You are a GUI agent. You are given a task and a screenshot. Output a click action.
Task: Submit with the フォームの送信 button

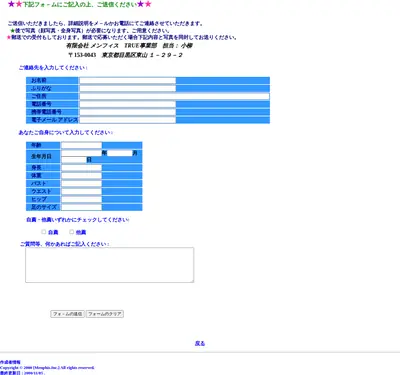(67, 314)
